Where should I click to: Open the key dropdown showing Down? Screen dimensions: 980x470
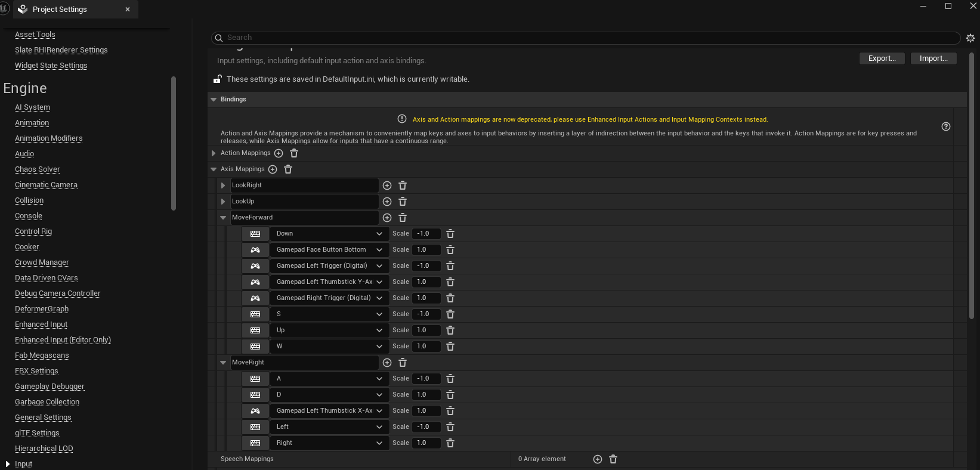coord(329,234)
